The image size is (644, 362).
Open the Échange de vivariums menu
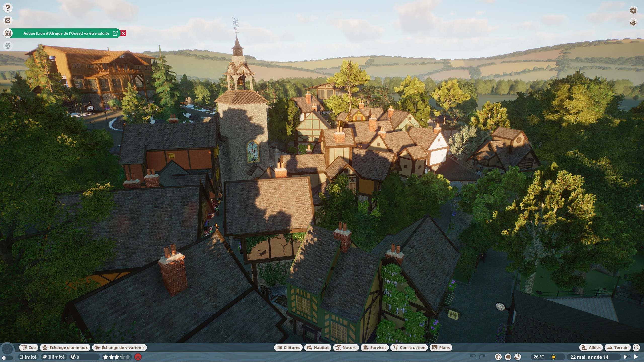tap(119, 347)
